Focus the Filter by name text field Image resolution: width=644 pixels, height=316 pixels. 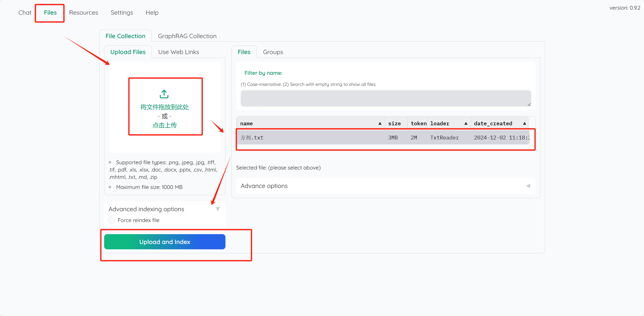pos(385,99)
